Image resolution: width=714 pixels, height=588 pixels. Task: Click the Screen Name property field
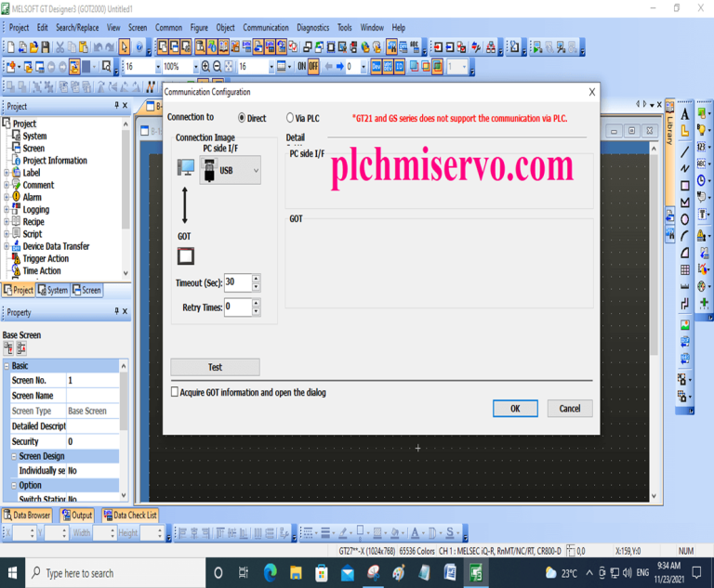point(93,396)
